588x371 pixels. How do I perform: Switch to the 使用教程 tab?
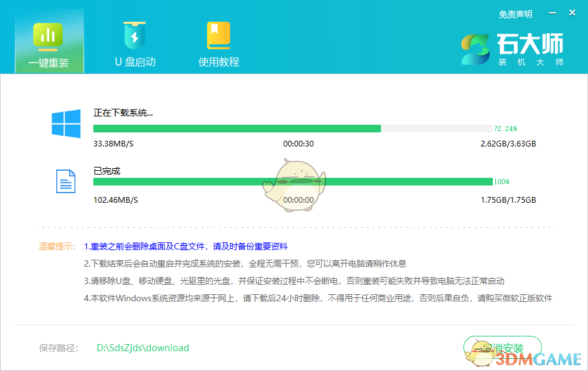coord(219,42)
